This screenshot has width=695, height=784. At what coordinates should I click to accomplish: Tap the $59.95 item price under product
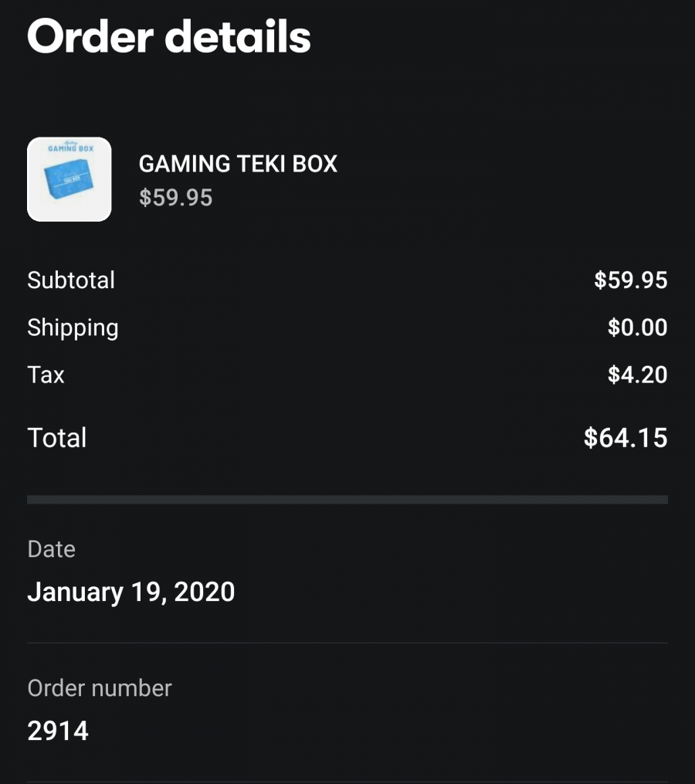[x=175, y=197]
